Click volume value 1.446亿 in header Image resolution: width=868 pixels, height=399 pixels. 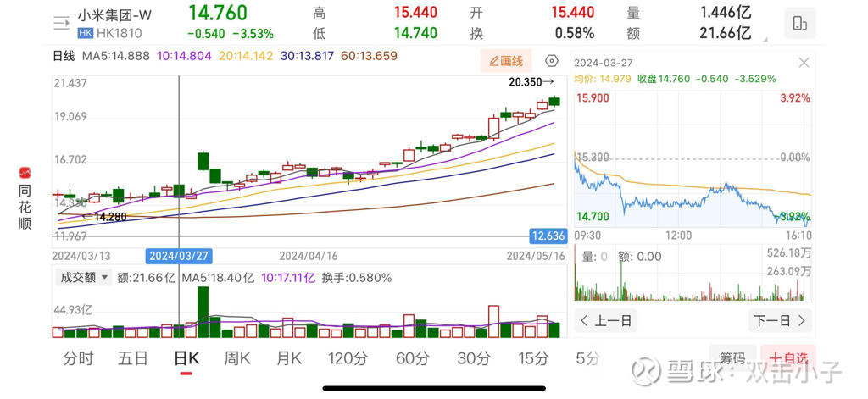[726, 12]
